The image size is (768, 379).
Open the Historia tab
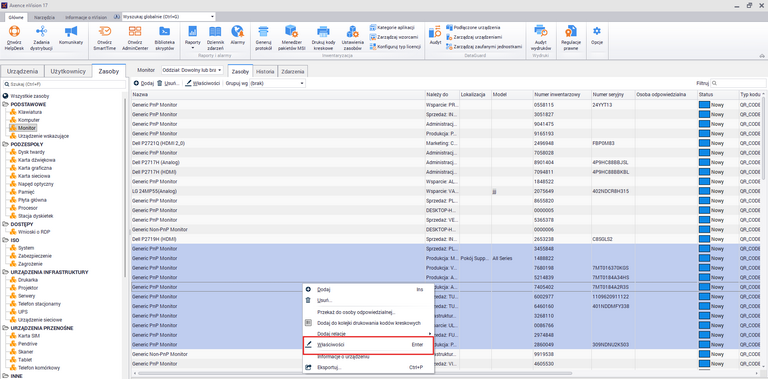coord(265,71)
